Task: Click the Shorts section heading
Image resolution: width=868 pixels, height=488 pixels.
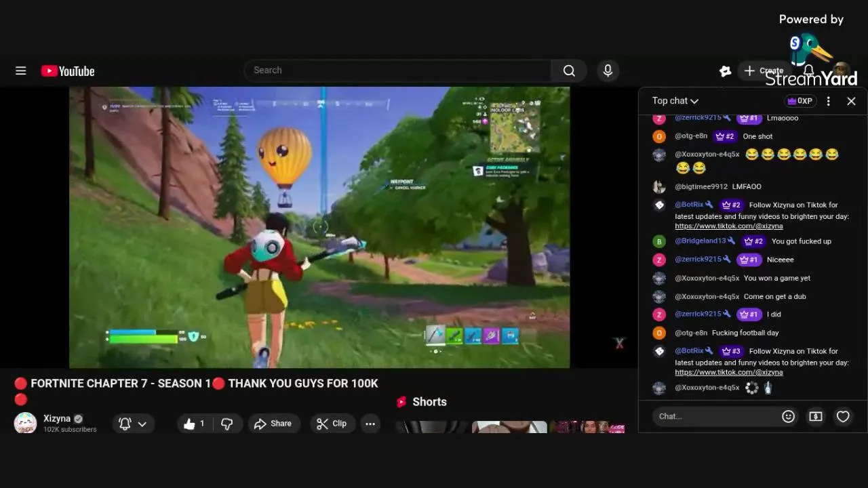Action: 429,402
